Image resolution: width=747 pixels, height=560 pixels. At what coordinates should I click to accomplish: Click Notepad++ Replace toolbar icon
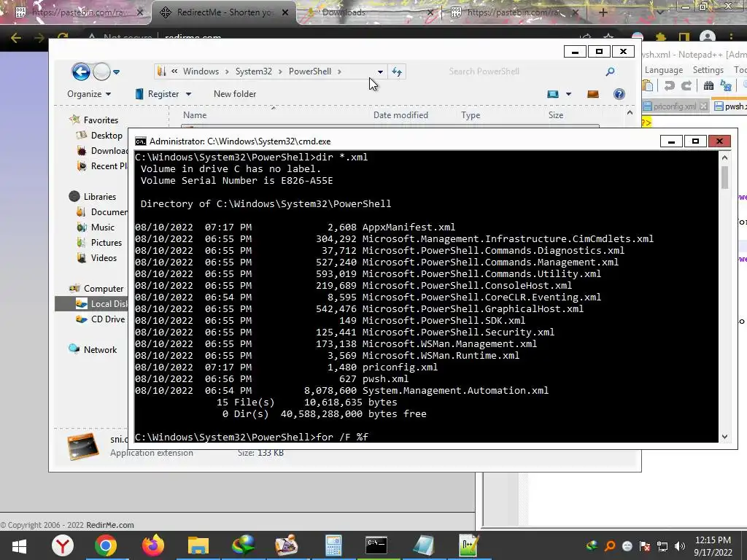(726, 86)
